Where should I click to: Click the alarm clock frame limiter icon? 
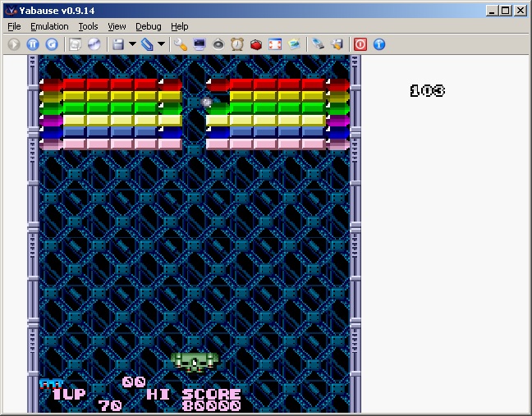tap(237, 44)
